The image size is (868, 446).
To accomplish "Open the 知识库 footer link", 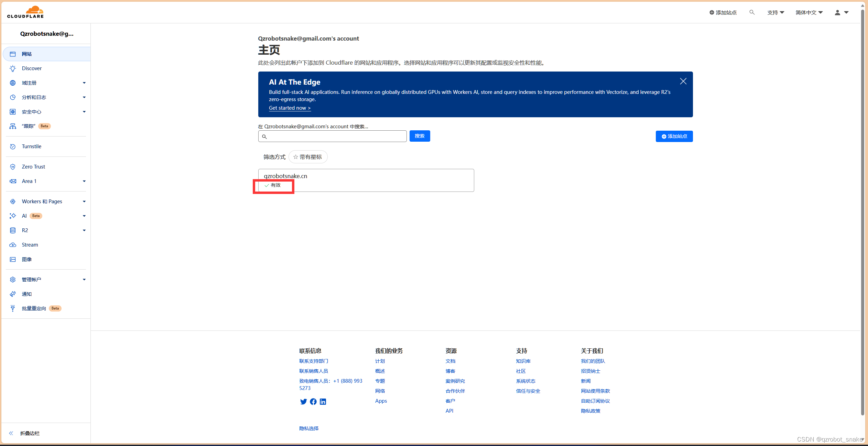I will [x=523, y=361].
